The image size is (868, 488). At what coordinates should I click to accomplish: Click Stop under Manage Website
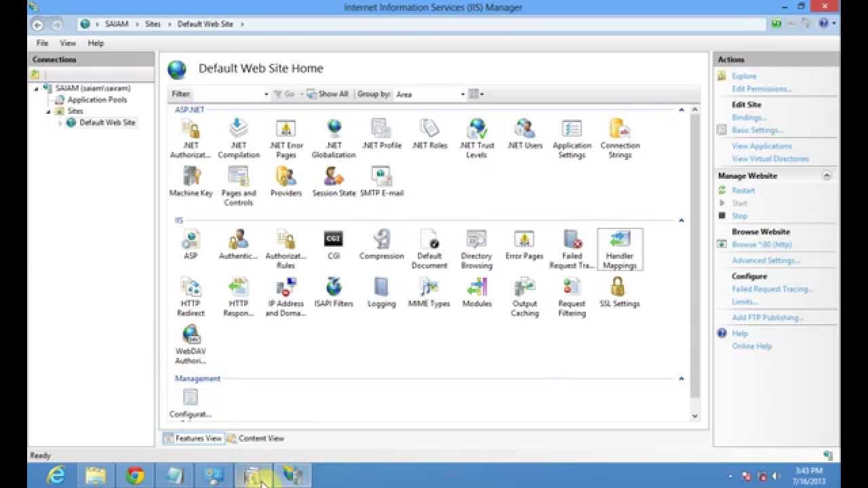(x=739, y=216)
